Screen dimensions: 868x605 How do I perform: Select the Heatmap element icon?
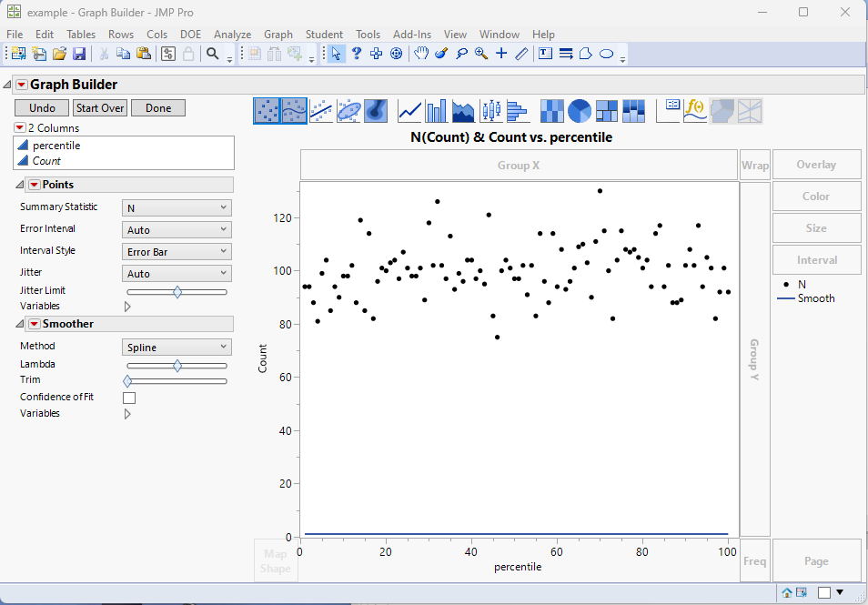pos(551,111)
